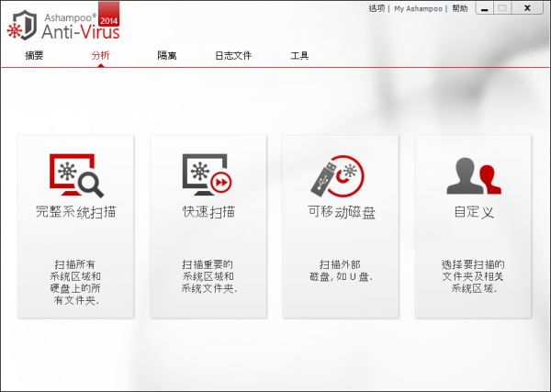The width and height of the screenshot is (551, 392).
Task: Click the custom scan people icon
Action: (x=473, y=176)
